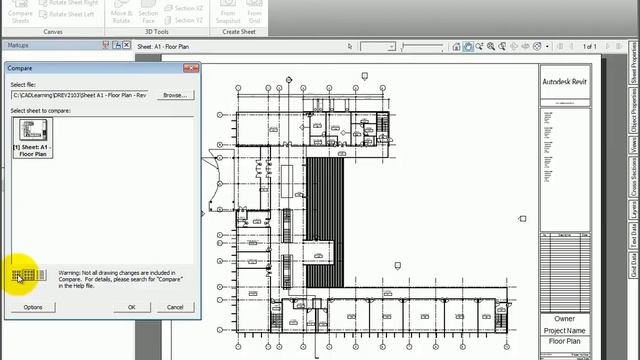Click the Owner text in title block
This screenshot has width=640, height=360.
(564, 319)
